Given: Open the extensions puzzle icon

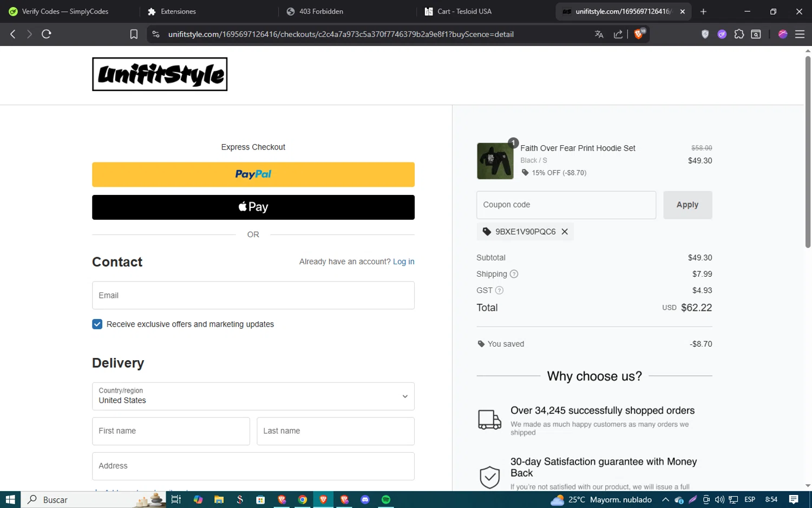Looking at the screenshot, I should click(x=739, y=34).
